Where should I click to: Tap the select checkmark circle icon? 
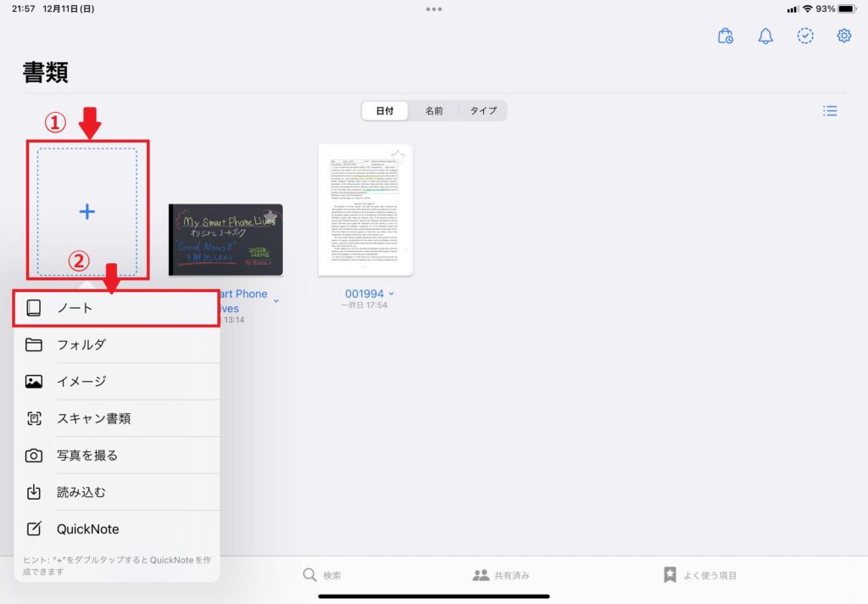coord(805,36)
